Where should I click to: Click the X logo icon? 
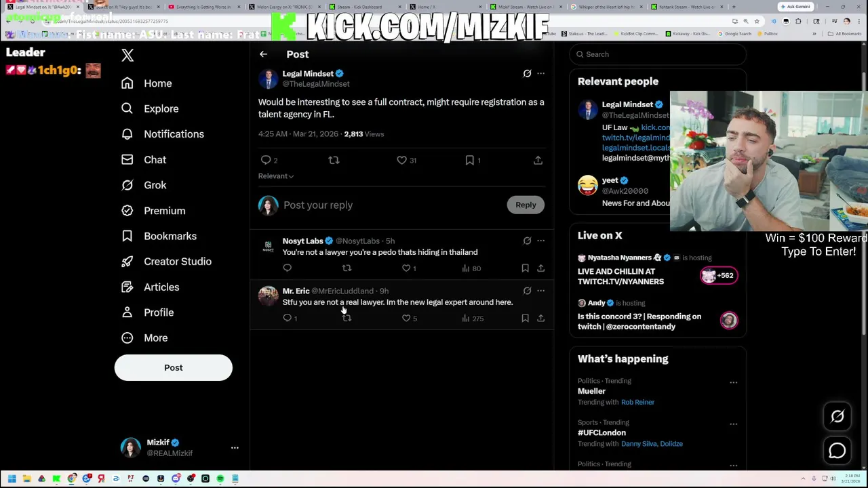click(127, 55)
